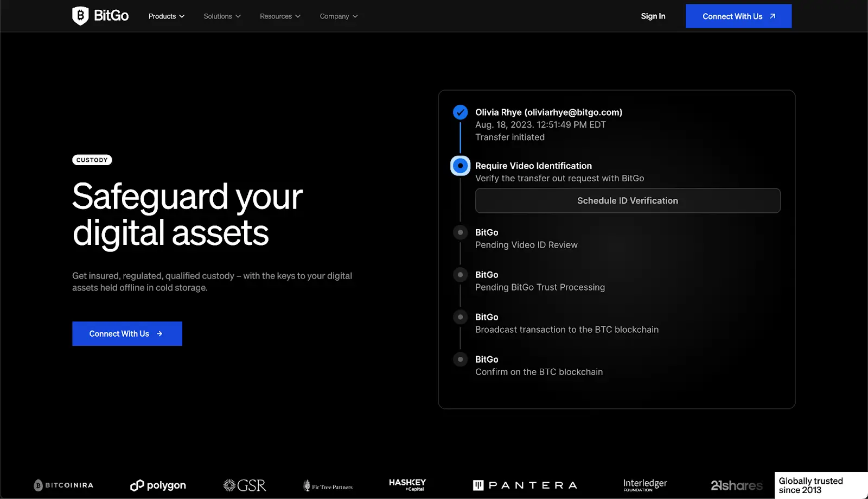
Task: Expand the Solutions dropdown chevron
Action: coord(238,16)
